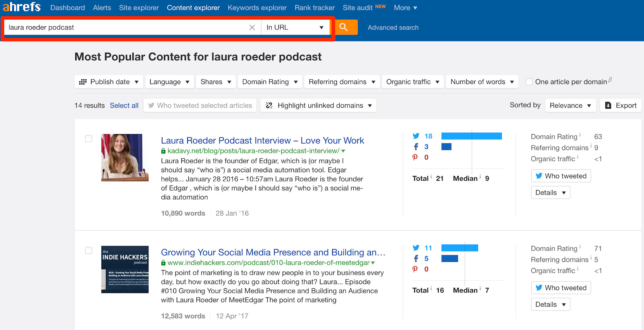644x330 pixels.
Task: Click highlight unlinked domains icon
Action: [269, 105]
